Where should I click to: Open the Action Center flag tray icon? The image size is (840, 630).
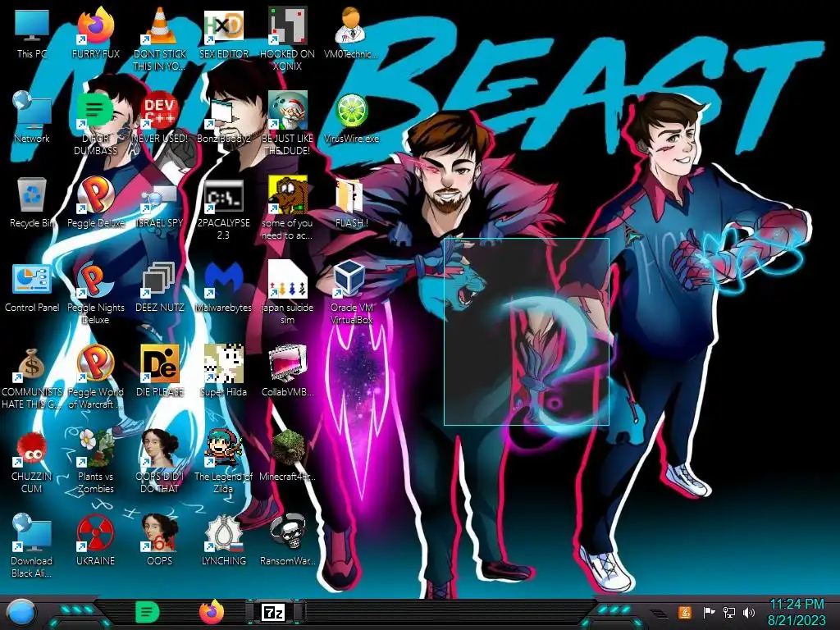tap(709, 612)
